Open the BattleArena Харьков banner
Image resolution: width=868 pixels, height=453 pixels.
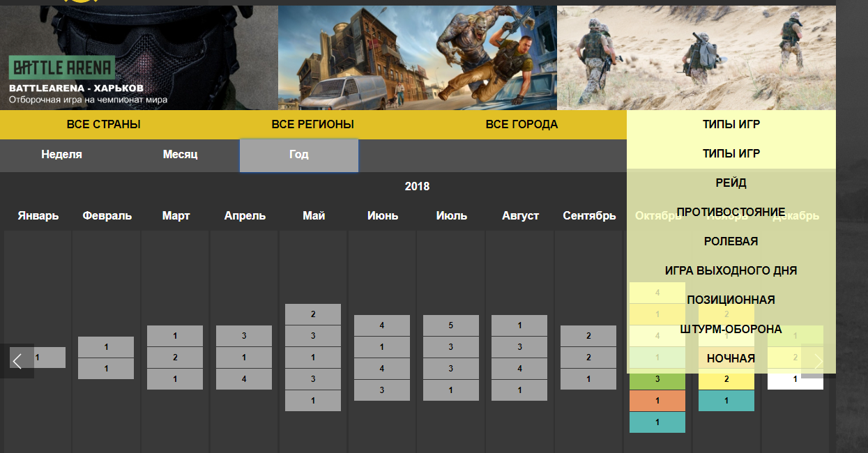point(139,58)
